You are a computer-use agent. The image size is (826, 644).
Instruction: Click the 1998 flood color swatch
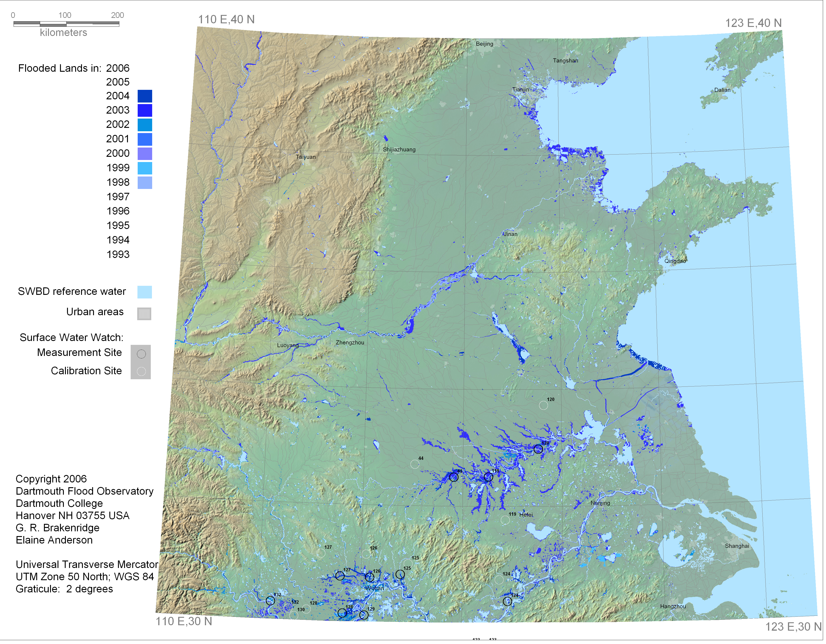pyautogui.click(x=144, y=183)
